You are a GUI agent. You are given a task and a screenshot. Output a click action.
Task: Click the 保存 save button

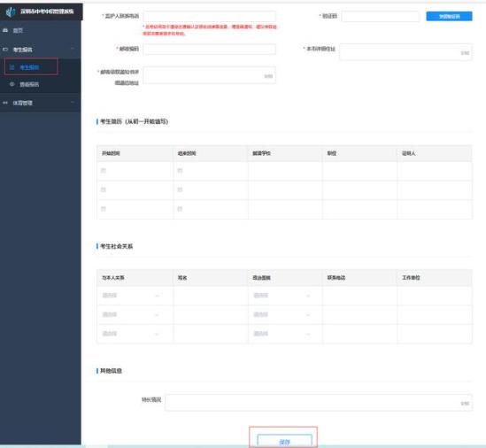click(284, 442)
